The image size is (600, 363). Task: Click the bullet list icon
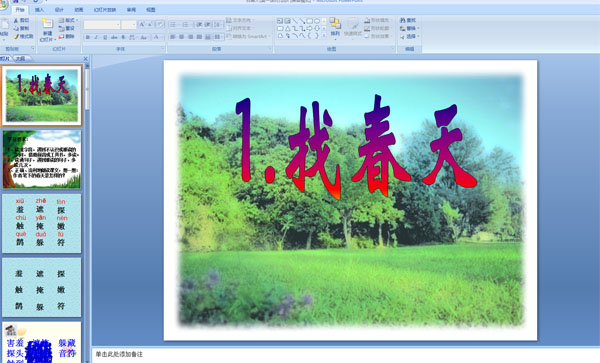173,25
